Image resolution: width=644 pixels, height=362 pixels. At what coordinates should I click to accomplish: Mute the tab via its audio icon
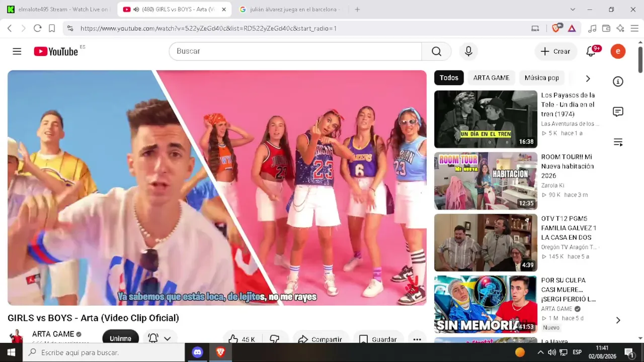[136, 10]
